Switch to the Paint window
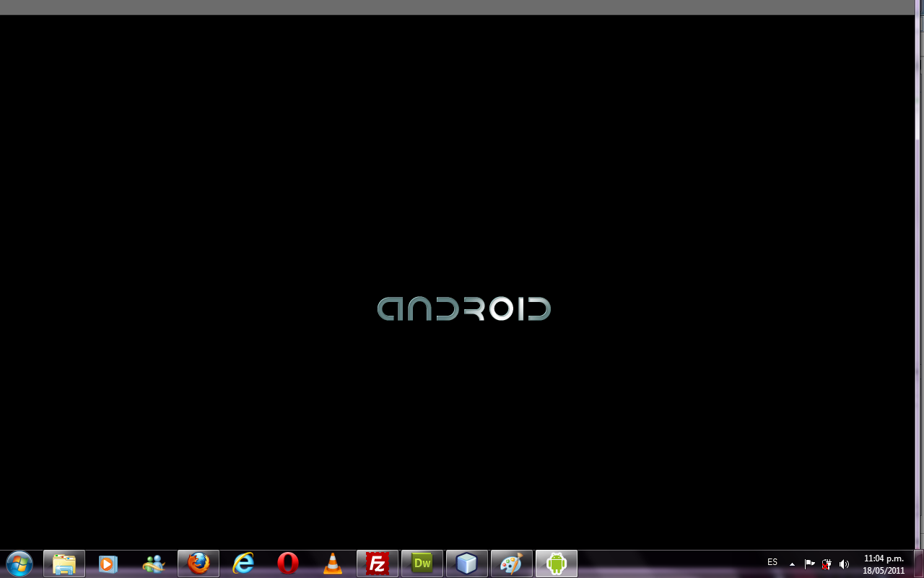Image resolution: width=924 pixels, height=578 pixels. click(512, 564)
